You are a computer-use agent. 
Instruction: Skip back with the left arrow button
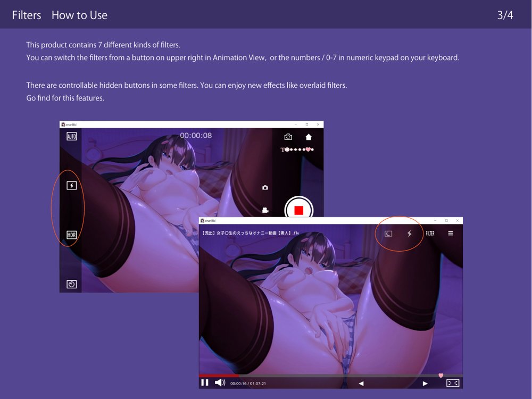(361, 384)
